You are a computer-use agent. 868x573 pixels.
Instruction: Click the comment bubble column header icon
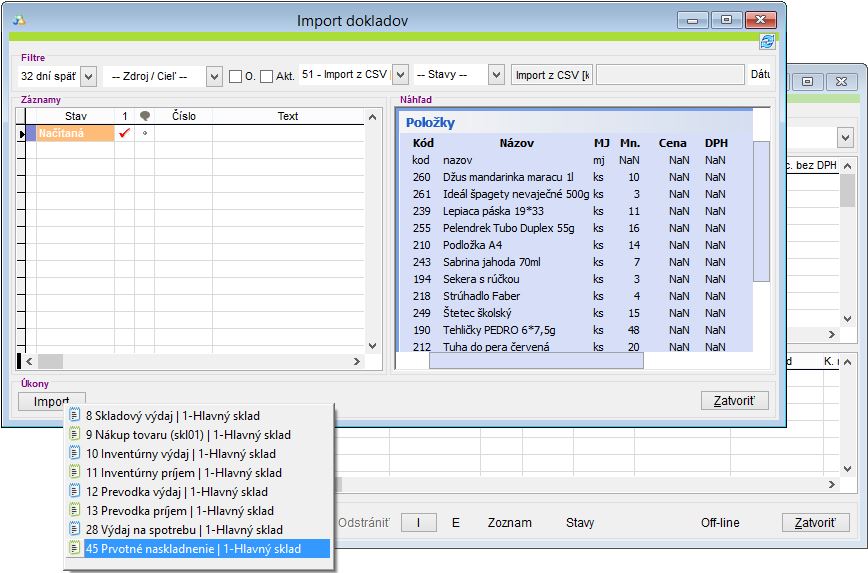tap(145, 116)
